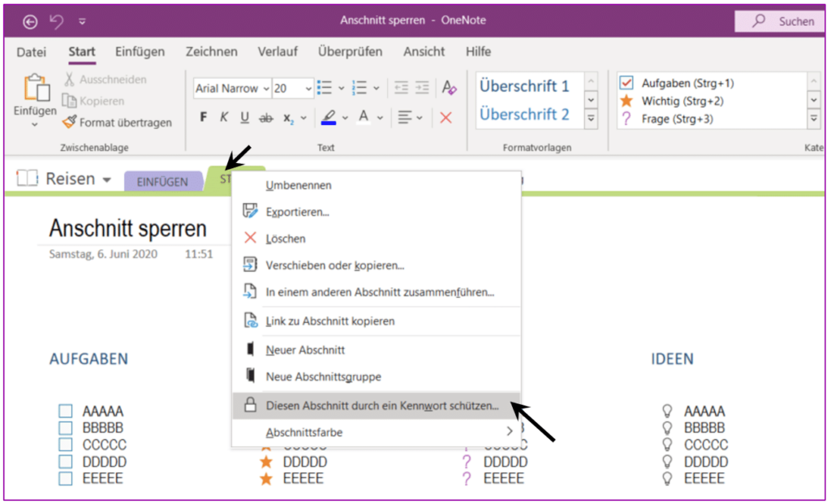The width and height of the screenshot is (831, 504).
Task: Open the Abschnittsfarbe submenu
Action: click(x=377, y=433)
